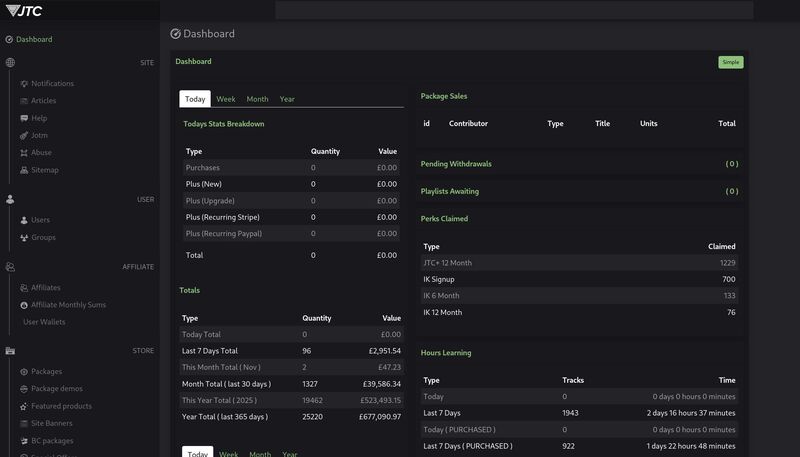
Task: Click '£677,090.97' year total value
Action: pyautogui.click(x=380, y=417)
